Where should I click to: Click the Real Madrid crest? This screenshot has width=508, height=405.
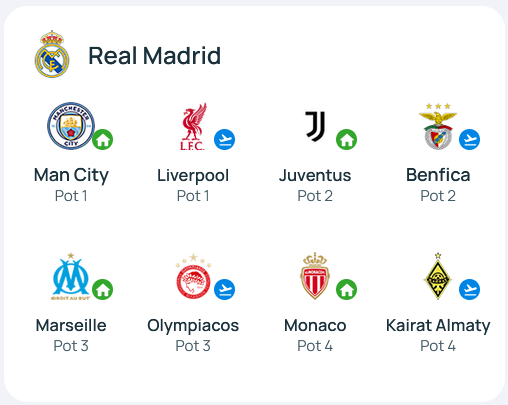click(x=52, y=54)
